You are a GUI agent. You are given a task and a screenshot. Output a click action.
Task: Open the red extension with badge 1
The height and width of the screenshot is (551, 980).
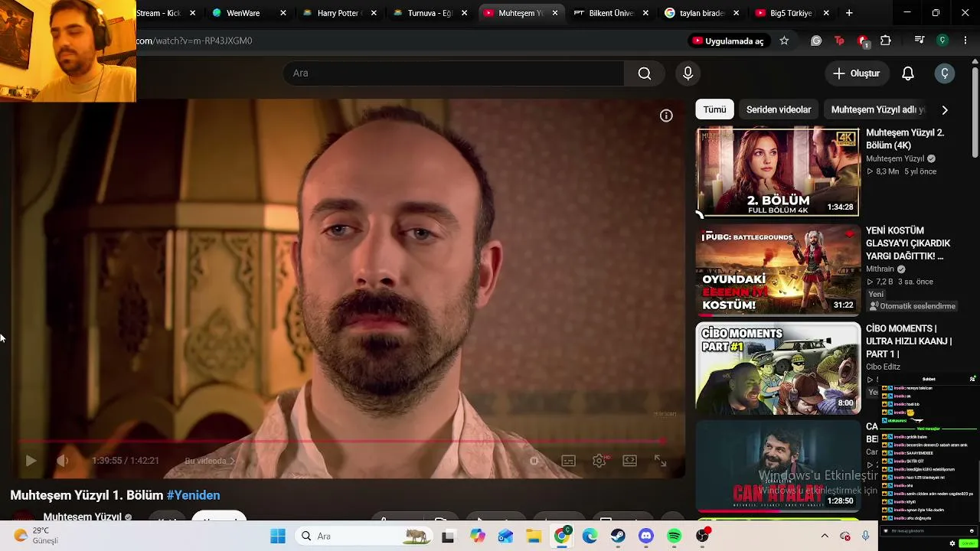tap(863, 41)
